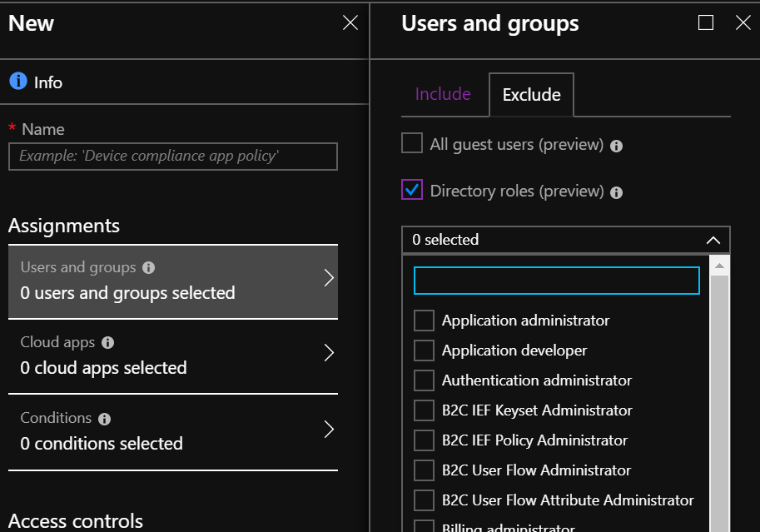Screen dimensions: 760x532
Task: Click the blue Info icon
Action: tap(17, 82)
